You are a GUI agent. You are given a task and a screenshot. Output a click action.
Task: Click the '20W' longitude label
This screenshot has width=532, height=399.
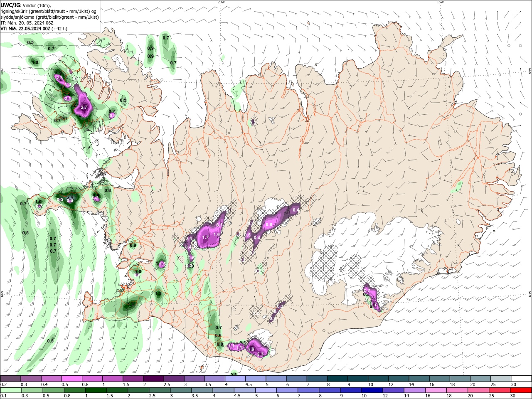221,2
